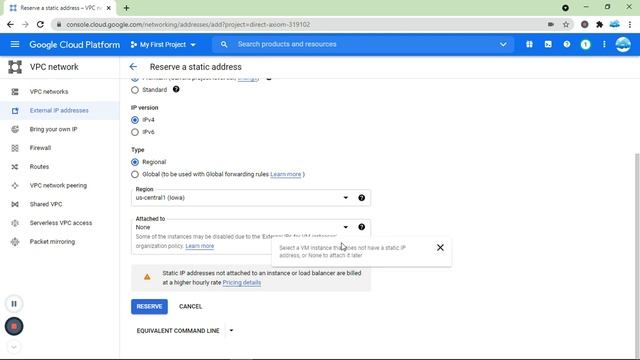This screenshot has width=640, height=360.
Task: Open the Attached to dropdown
Action: 251,227
